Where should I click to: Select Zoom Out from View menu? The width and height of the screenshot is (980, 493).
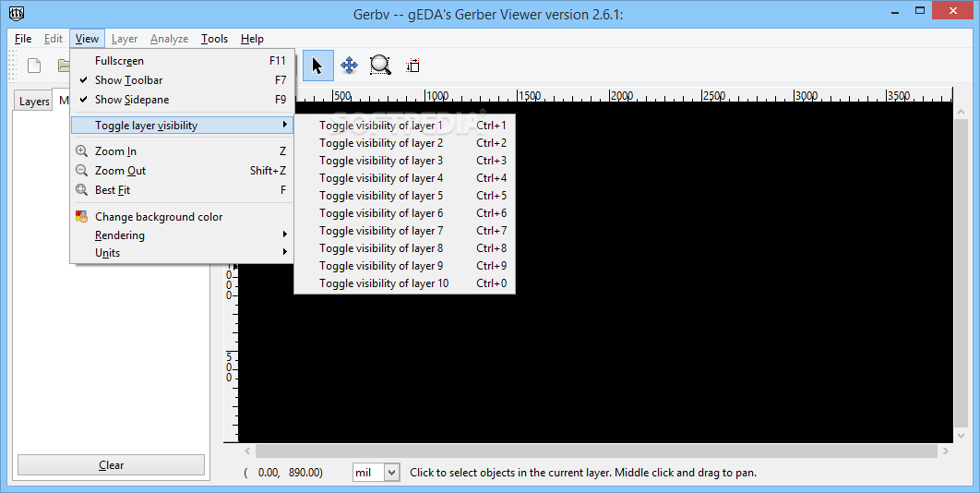pos(181,171)
